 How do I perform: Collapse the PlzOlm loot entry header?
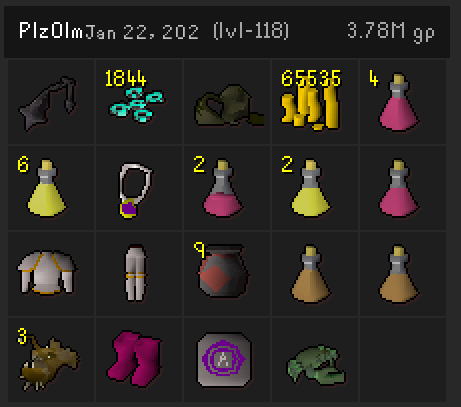coord(227,31)
